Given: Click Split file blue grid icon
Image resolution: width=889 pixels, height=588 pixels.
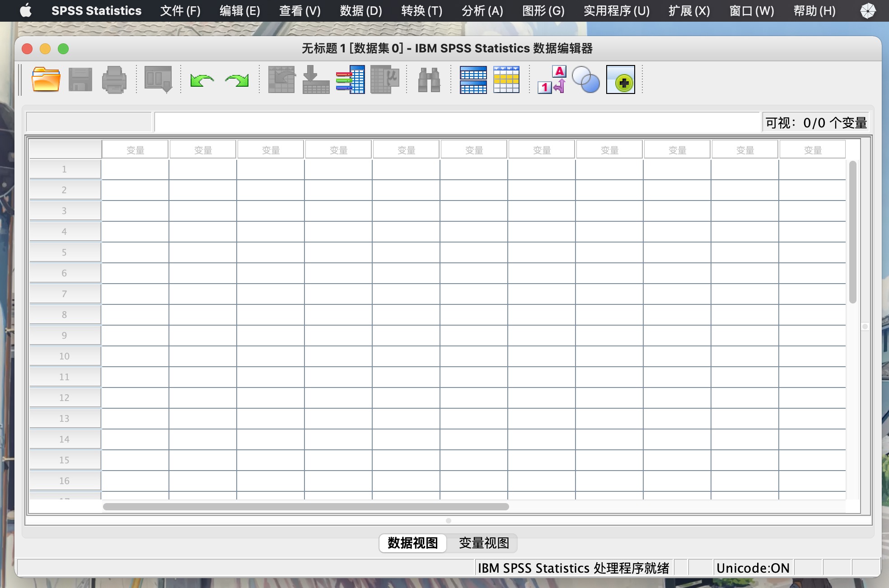Looking at the screenshot, I should [473, 80].
